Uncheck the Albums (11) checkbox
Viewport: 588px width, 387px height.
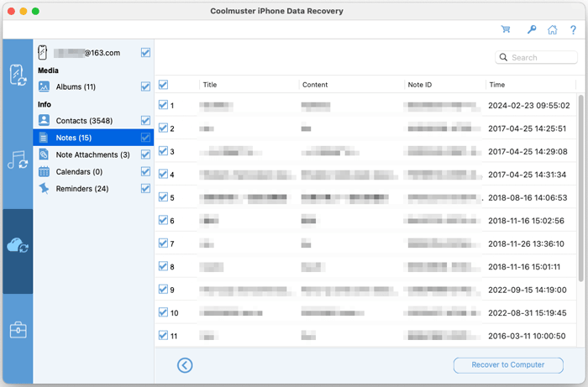[x=145, y=86]
